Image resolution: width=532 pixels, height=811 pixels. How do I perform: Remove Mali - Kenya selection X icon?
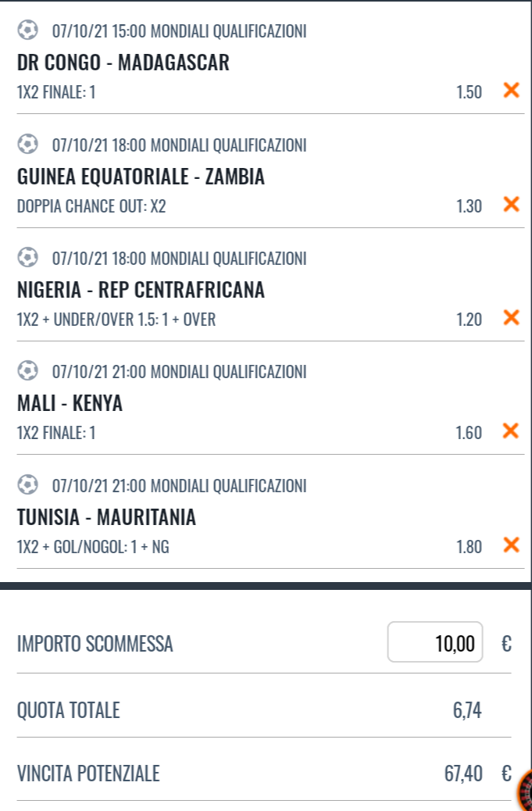coord(511,431)
